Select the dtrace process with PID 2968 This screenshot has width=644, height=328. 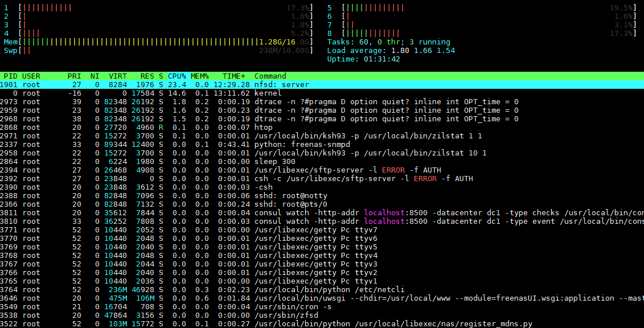point(322,118)
